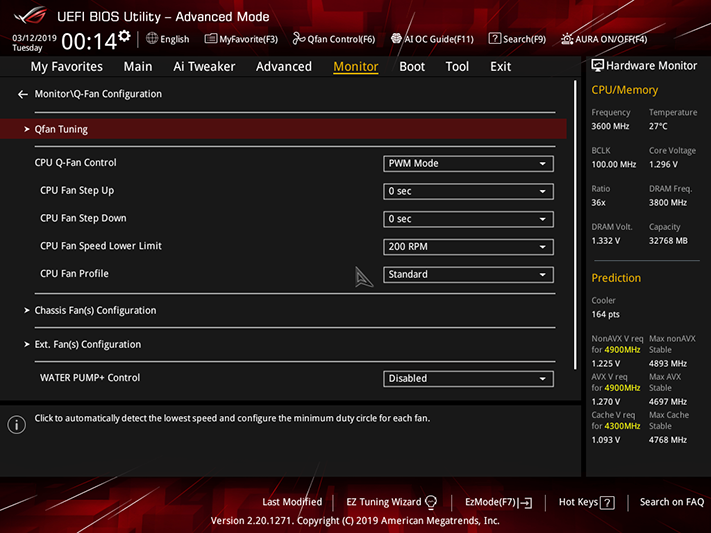Toggle AURA ON/OFF(F4) lighting
Screen dimensions: 711x533
pyautogui.click(x=604, y=39)
